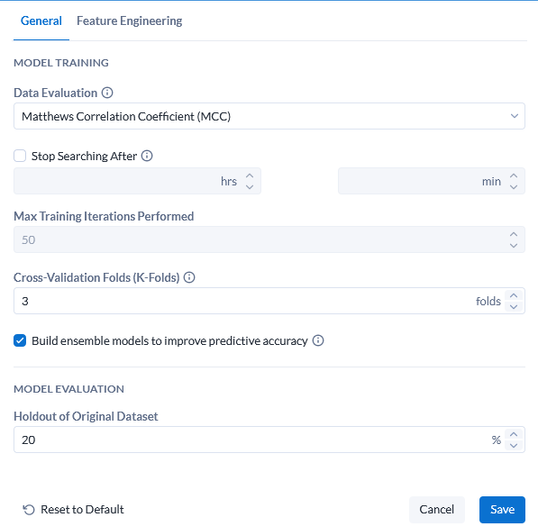This screenshot has height=524, width=538.
Task: Click the Cross-Validation Folds input field
Action: point(269,301)
